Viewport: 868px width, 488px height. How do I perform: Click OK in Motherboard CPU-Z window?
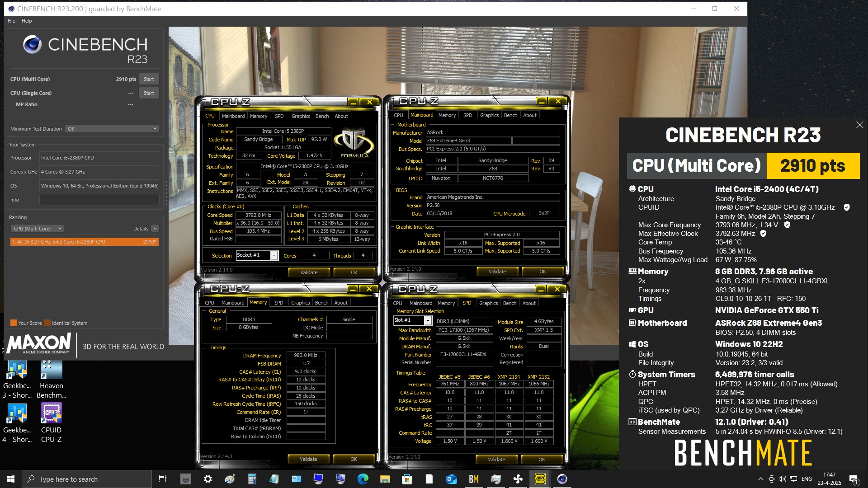click(x=542, y=272)
